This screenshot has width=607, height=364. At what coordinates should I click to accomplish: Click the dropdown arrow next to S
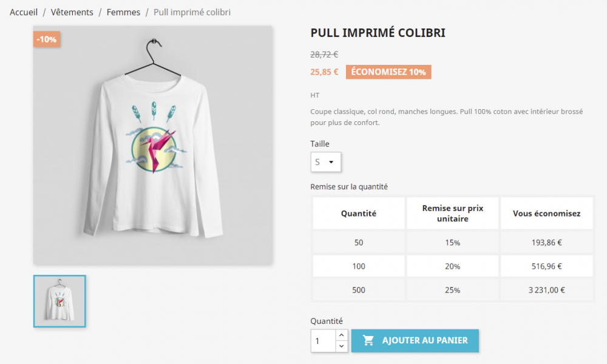coord(331,162)
